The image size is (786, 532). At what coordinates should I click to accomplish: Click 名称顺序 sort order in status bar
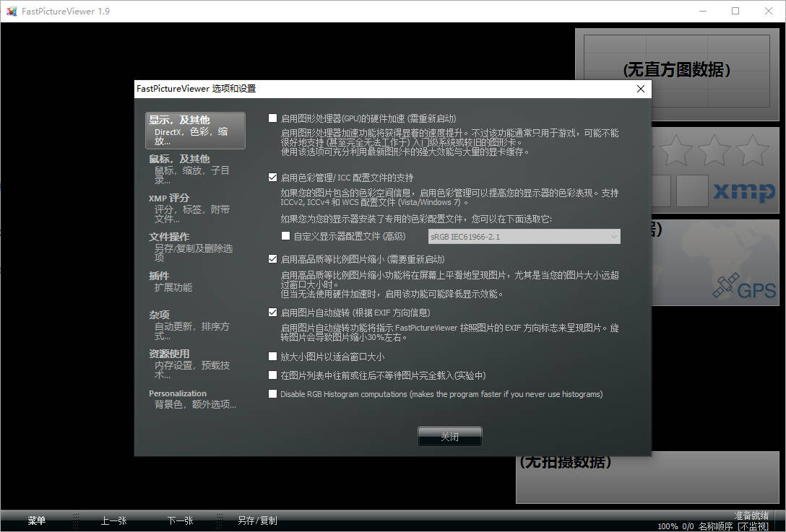pyautogui.click(x=715, y=526)
